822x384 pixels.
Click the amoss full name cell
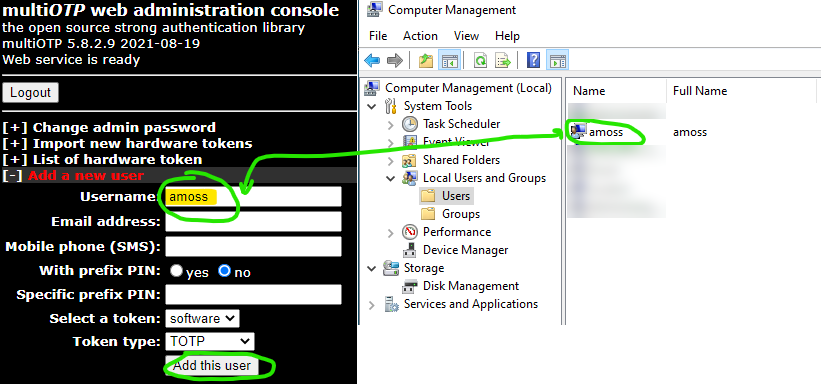[690, 132]
